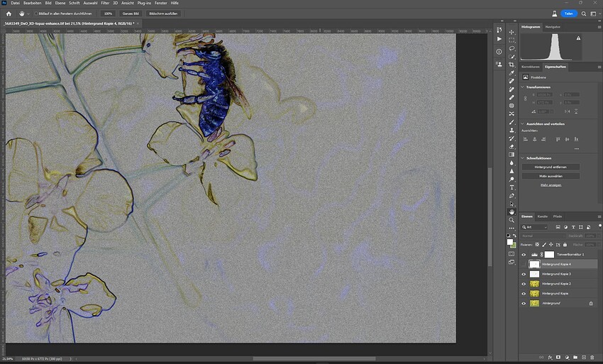Hide the Hintergrund Kopie 3 layer
The width and height of the screenshot is (603, 364).
(524, 274)
